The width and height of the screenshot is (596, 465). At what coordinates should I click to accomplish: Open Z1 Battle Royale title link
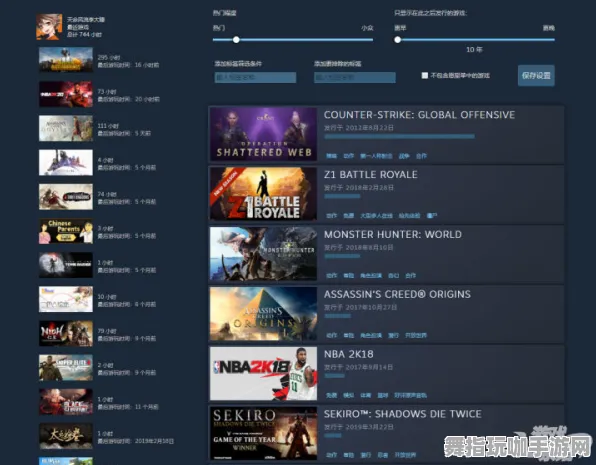tap(371, 175)
